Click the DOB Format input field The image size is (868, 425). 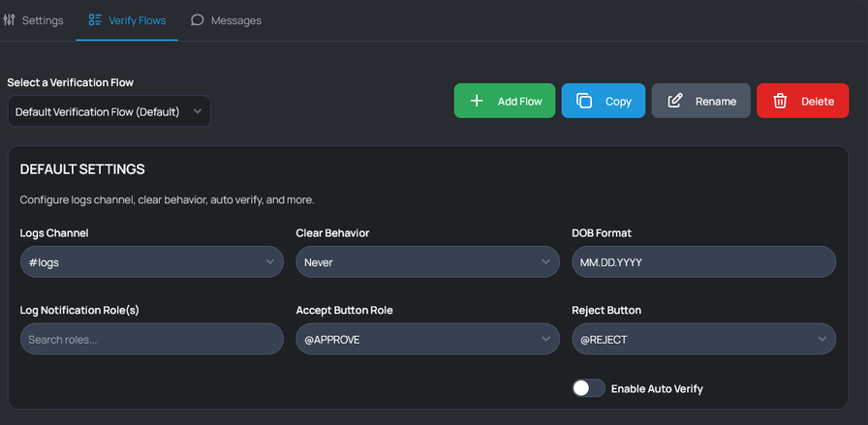pyautogui.click(x=703, y=261)
